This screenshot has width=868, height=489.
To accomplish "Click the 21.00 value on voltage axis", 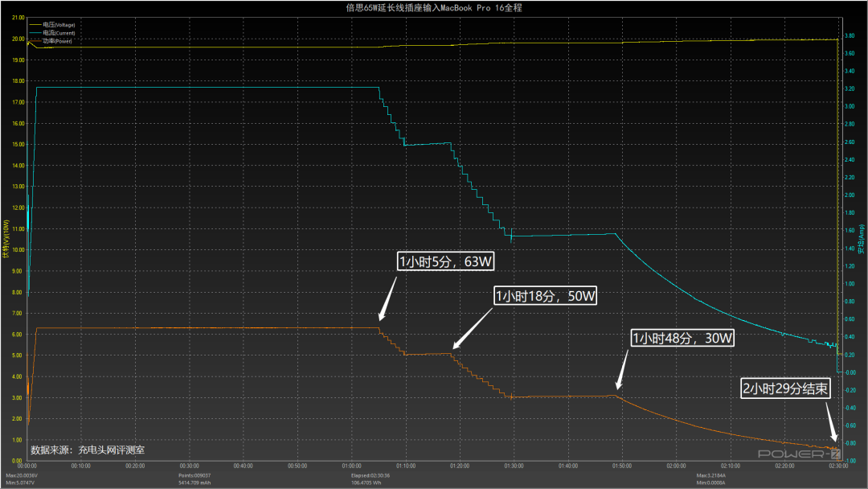I will [x=18, y=18].
